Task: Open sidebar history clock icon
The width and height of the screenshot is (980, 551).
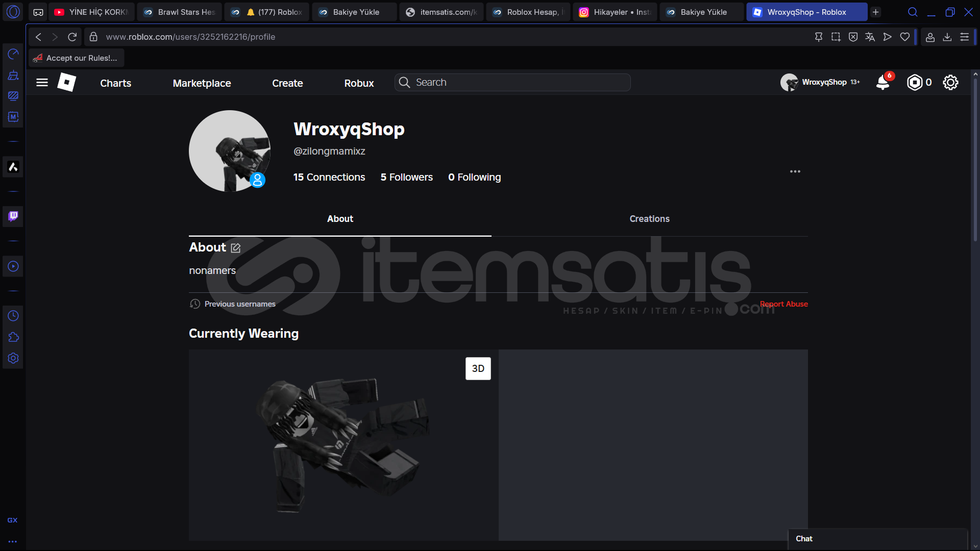Action: click(x=13, y=316)
